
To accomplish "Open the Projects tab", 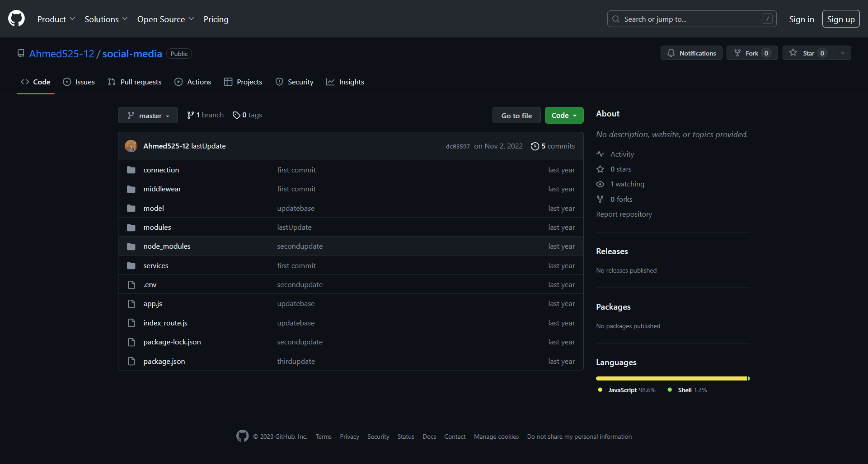I will pos(243,82).
